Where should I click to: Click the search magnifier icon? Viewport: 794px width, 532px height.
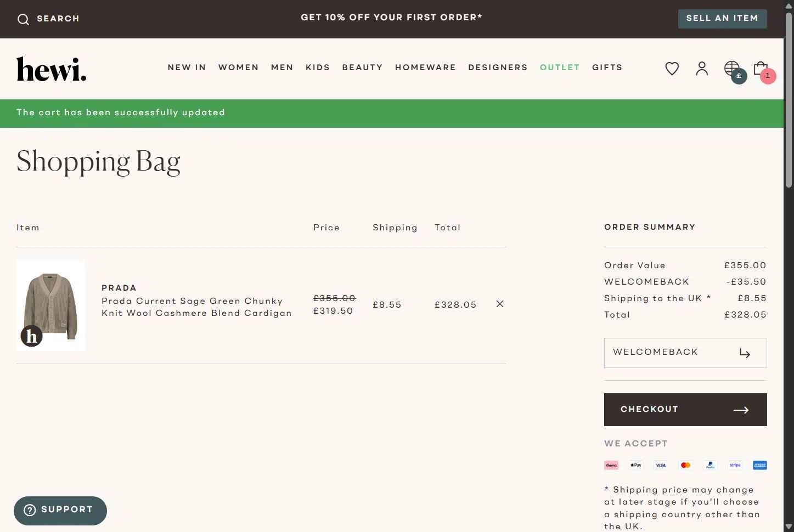(23, 19)
